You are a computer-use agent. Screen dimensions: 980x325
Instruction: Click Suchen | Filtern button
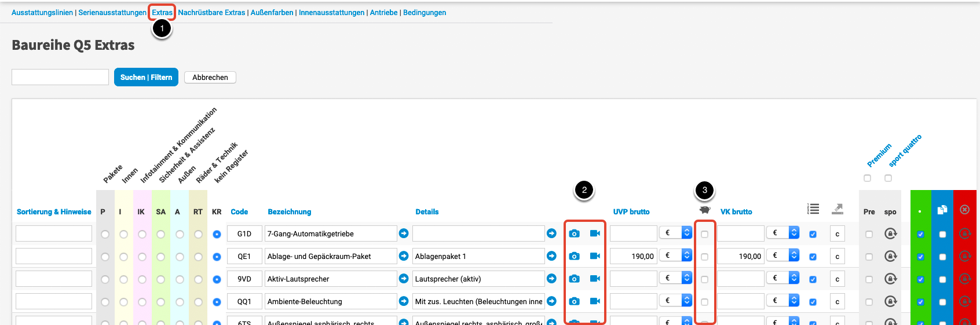pos(146,77)
